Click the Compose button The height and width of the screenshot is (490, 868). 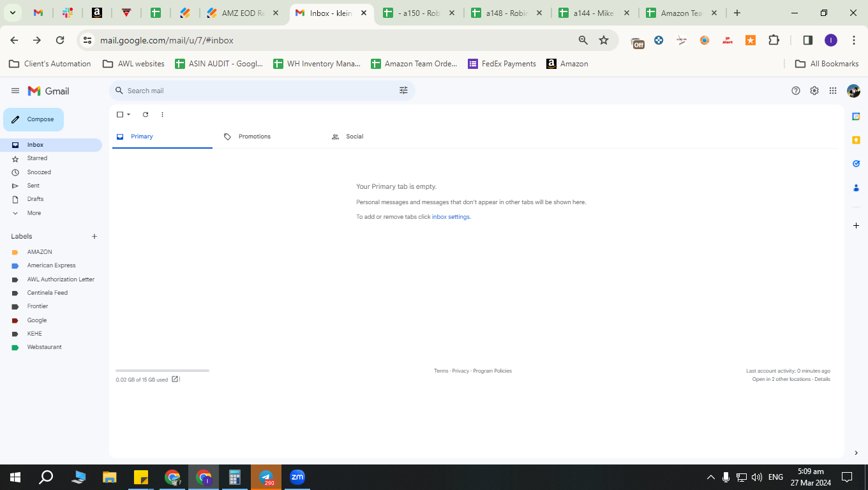[x=33, y=119]
